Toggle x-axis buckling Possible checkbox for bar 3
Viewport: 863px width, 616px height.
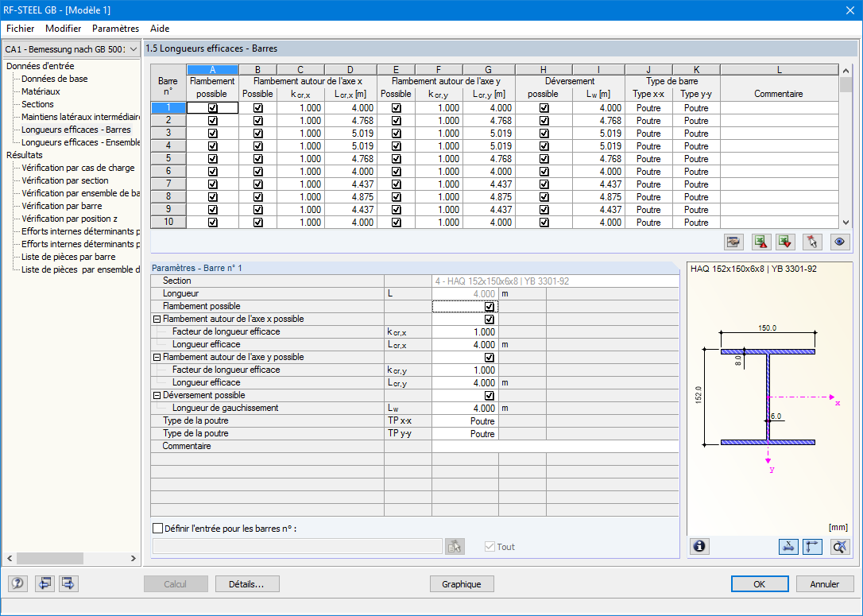pos(257,134)
